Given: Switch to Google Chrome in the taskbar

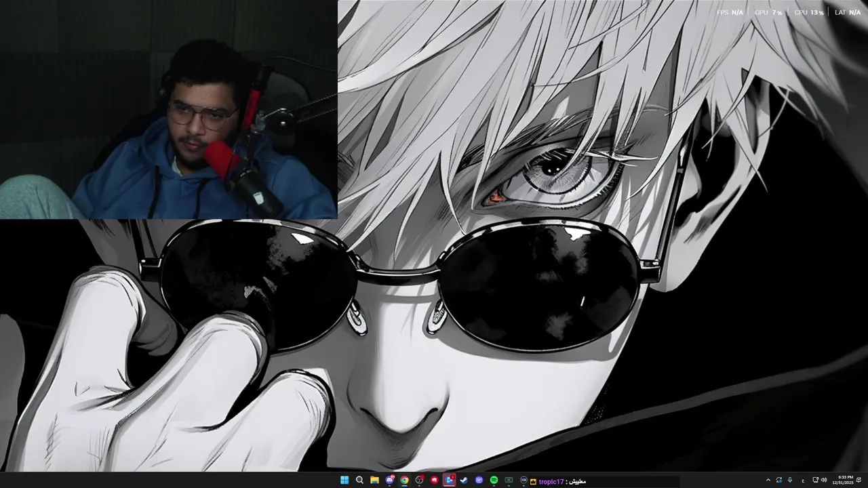Looking at the screenshot, I should coord(404,480).
